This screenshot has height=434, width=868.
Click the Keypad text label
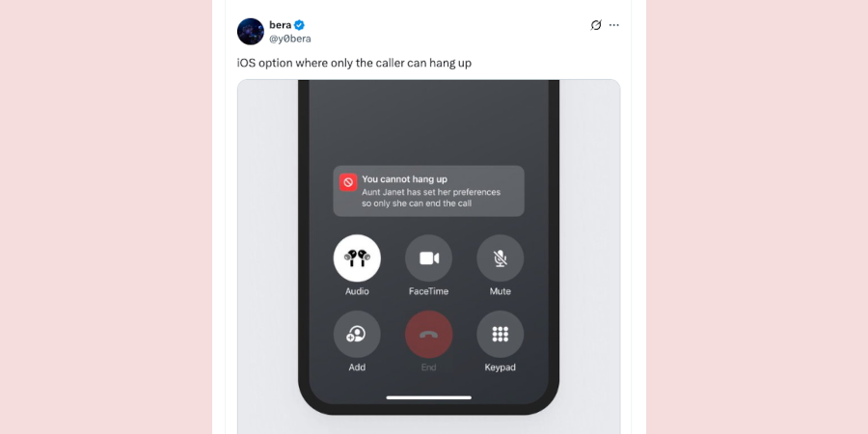click(500, 367)
